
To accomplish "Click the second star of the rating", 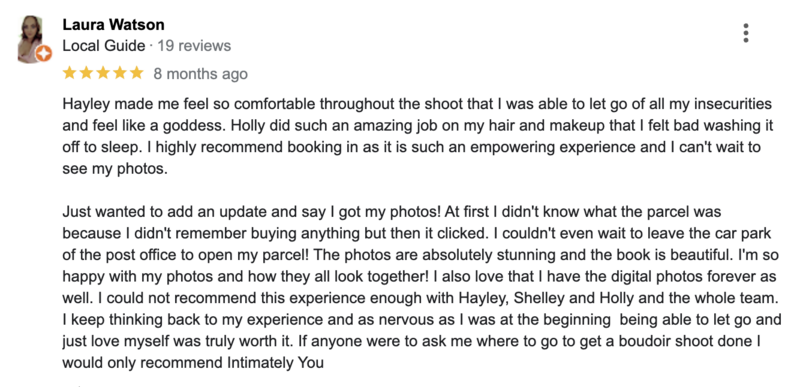I will (86, 73).
